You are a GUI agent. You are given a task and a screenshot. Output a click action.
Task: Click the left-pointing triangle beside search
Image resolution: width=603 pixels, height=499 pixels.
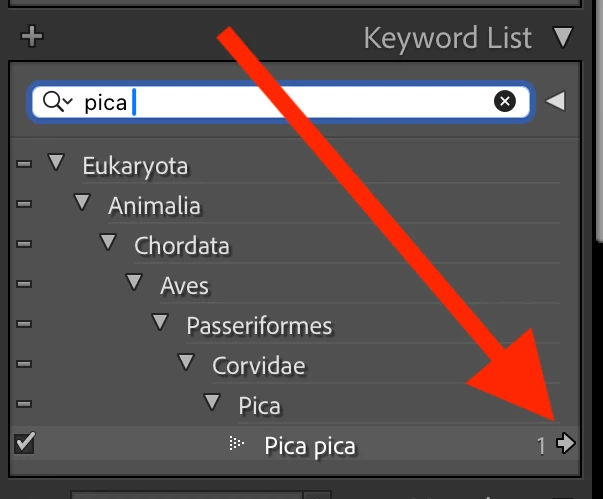click(555, 101)
